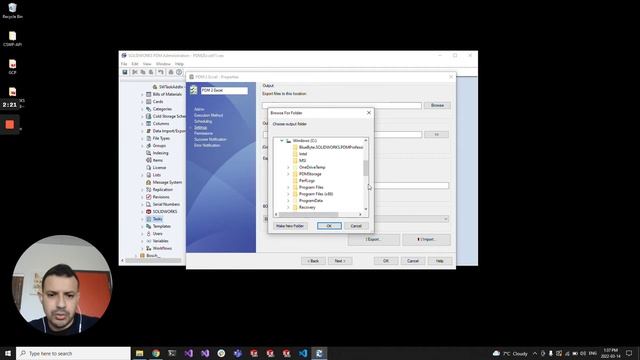Screen dimensions: 640x360
Task: Go to the Add-in page in wizard sidebar
Action: 199,109
